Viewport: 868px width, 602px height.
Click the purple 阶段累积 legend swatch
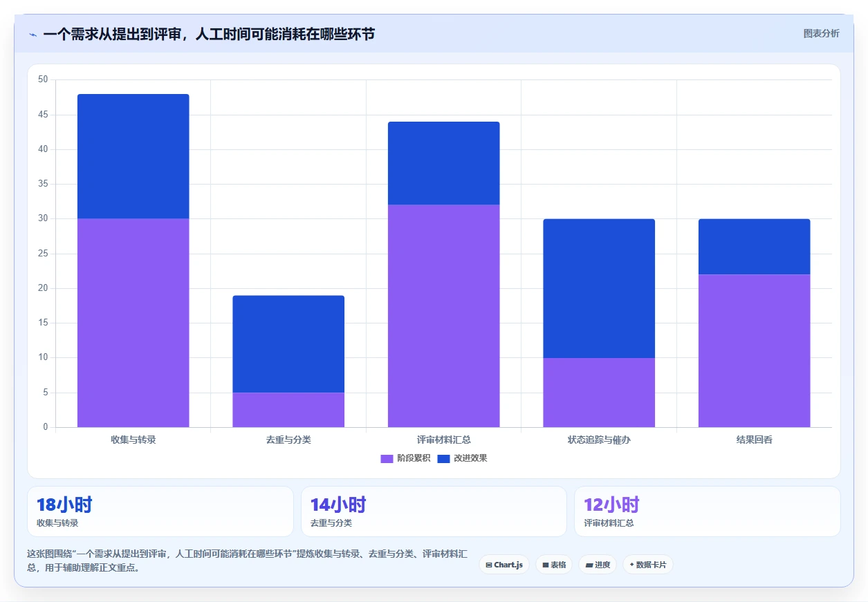coord(387,459)
